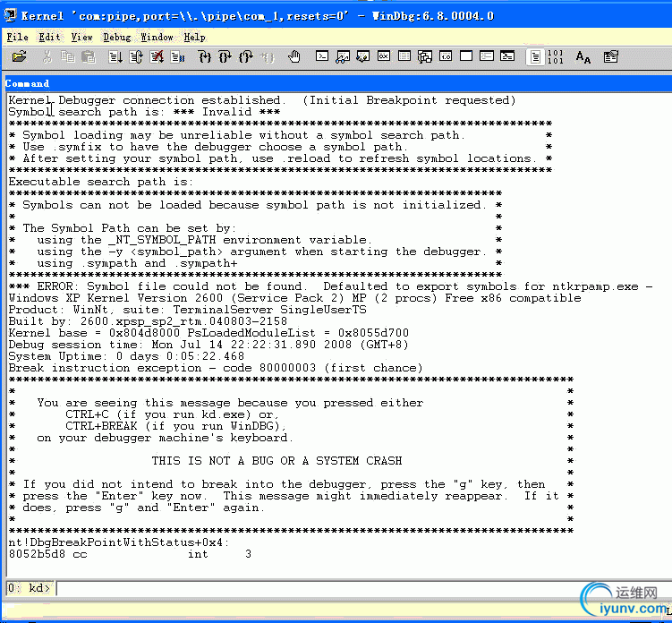Open the Edit menu

[50, 38]
